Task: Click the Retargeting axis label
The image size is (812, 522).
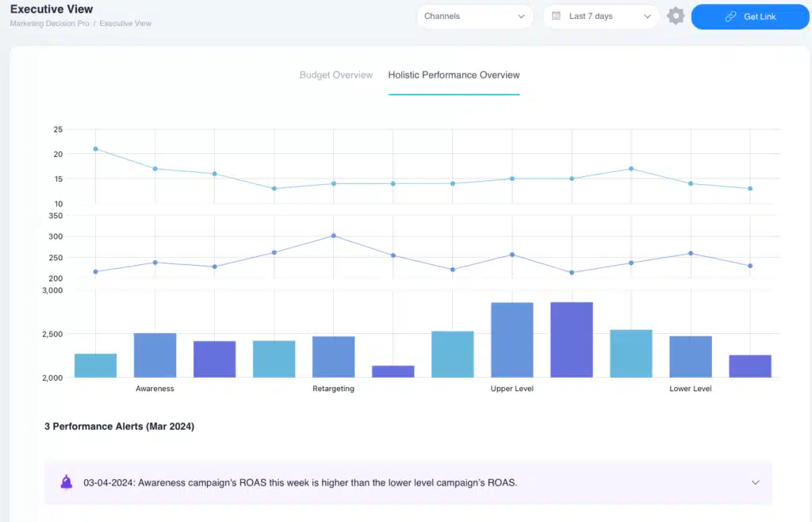Action: point(333,389)
